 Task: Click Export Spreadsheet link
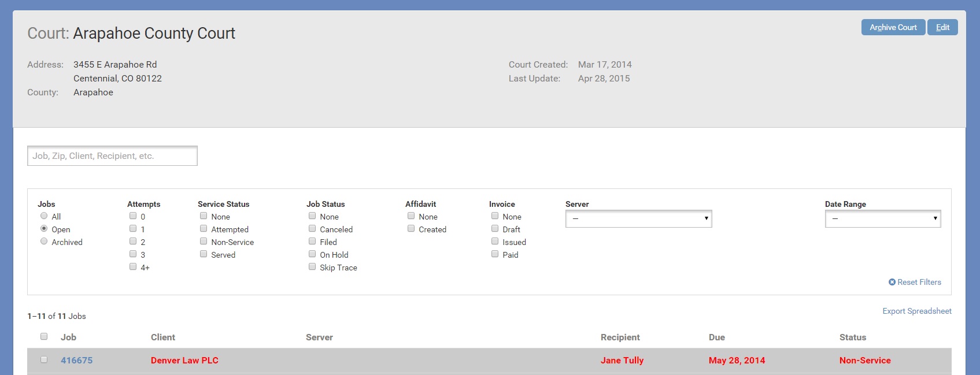pyautogui.click(x=916, y=311)
